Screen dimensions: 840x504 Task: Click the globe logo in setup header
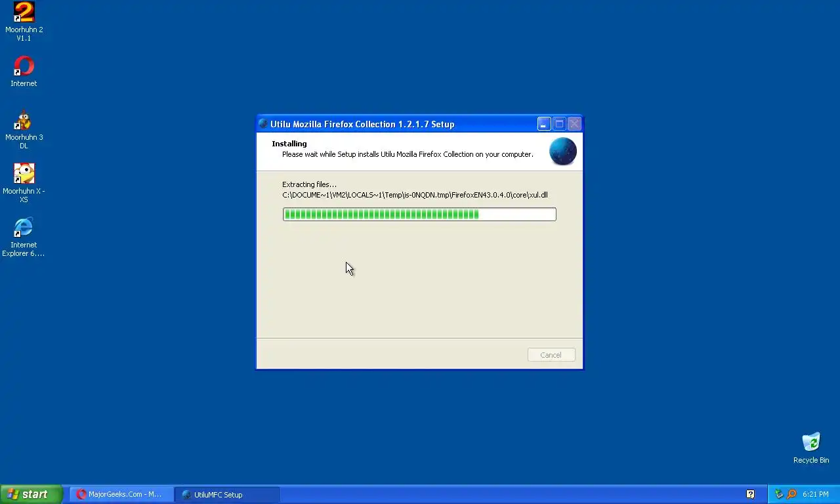click(563, 152)
